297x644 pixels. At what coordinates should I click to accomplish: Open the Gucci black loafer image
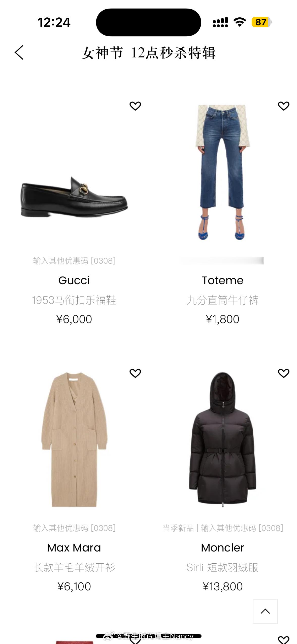[x=74, y=197]
